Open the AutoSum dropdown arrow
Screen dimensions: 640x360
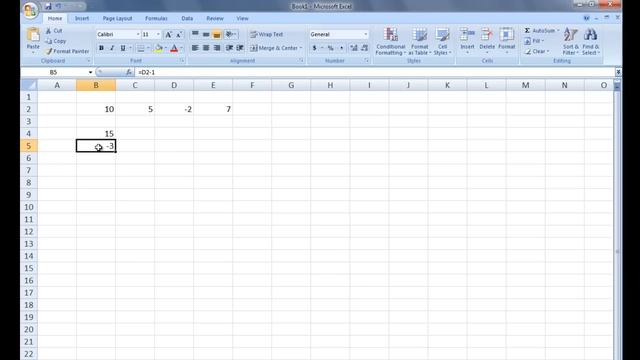(x=558, y=31)
